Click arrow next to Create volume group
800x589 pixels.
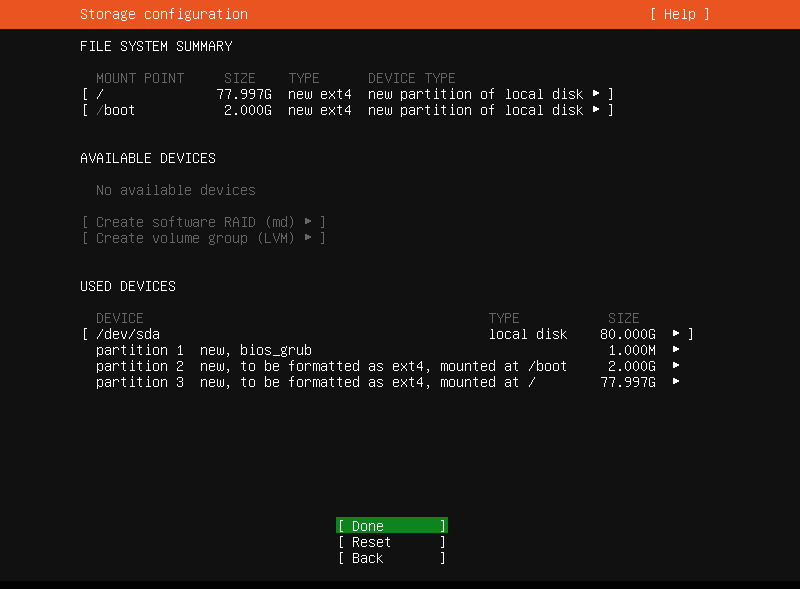click(x=308, y=237)
